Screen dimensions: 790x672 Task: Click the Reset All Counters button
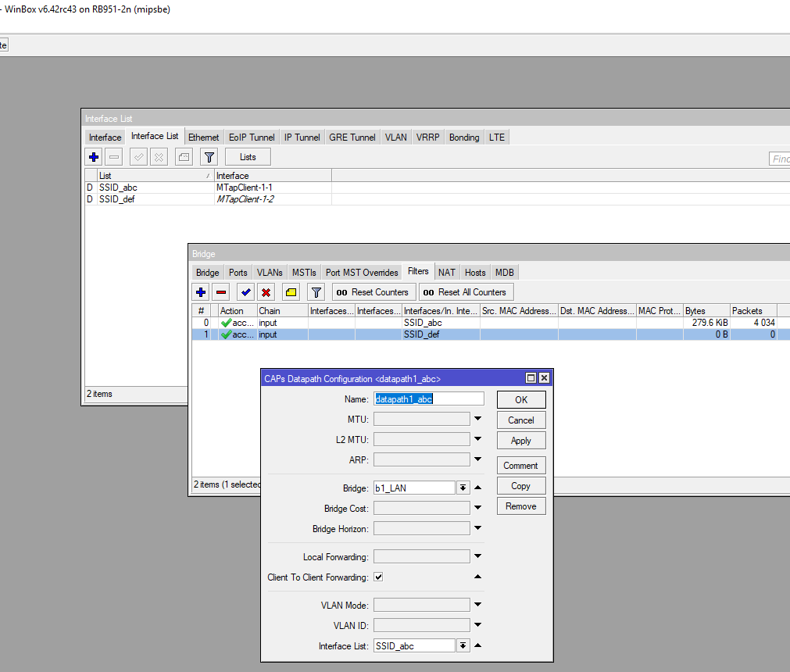tap(466, 292)
